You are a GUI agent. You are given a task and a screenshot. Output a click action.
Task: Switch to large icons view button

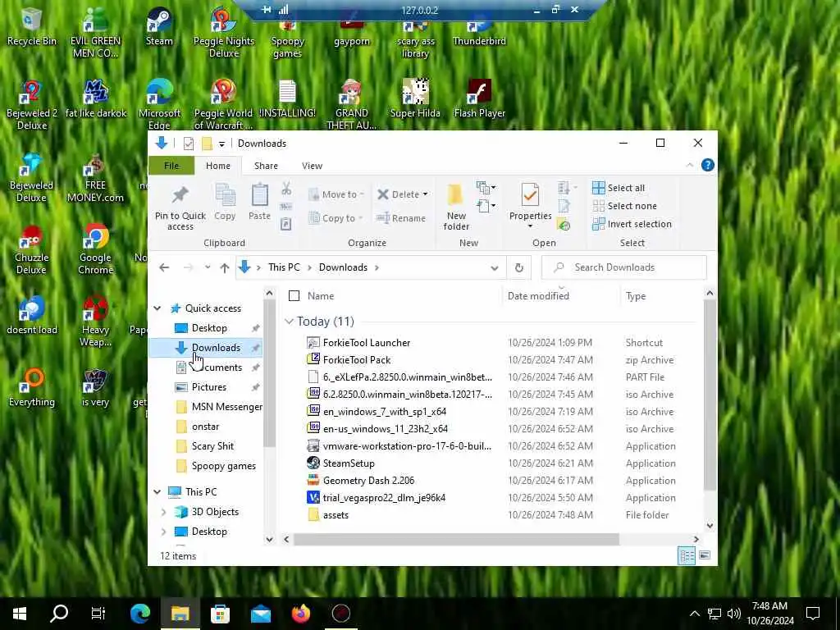click(705, 555)
